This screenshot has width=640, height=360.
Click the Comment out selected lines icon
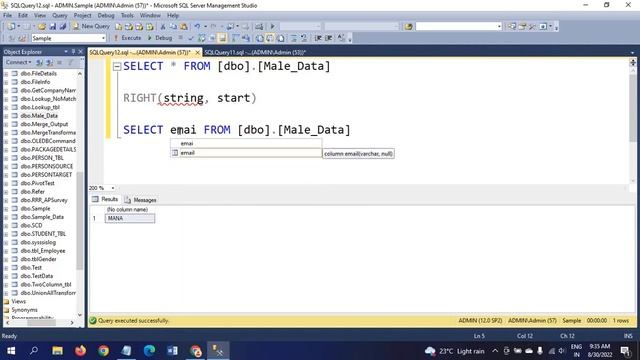point(293,38)
